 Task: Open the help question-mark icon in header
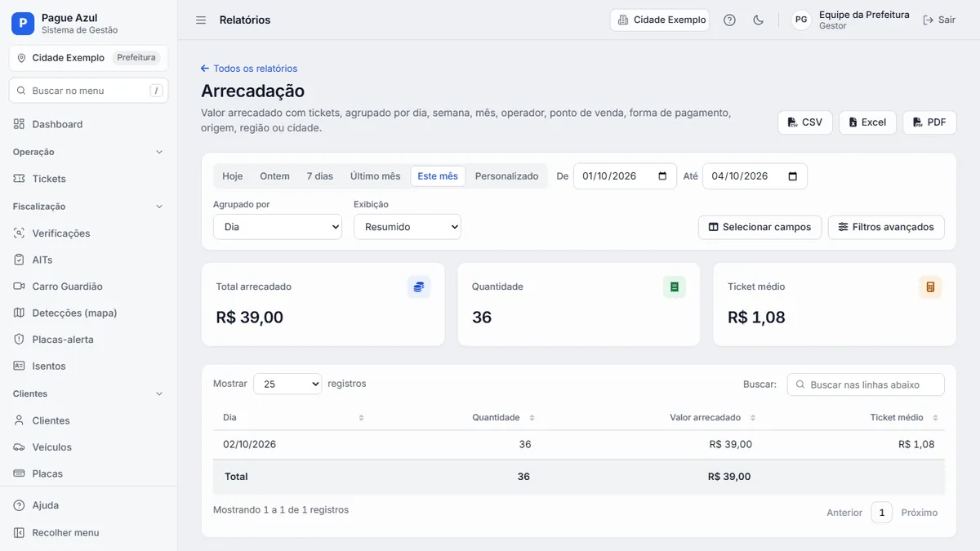tap(730, 20)
